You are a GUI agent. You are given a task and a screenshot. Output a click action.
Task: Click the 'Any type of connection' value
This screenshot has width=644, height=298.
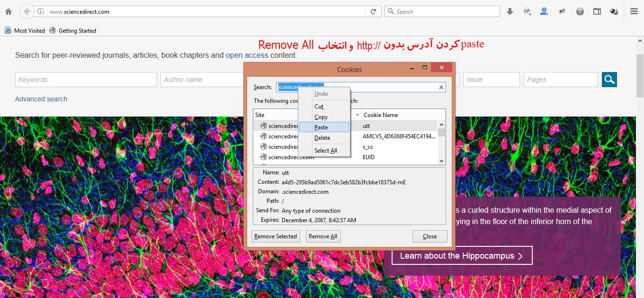[311, 211]
